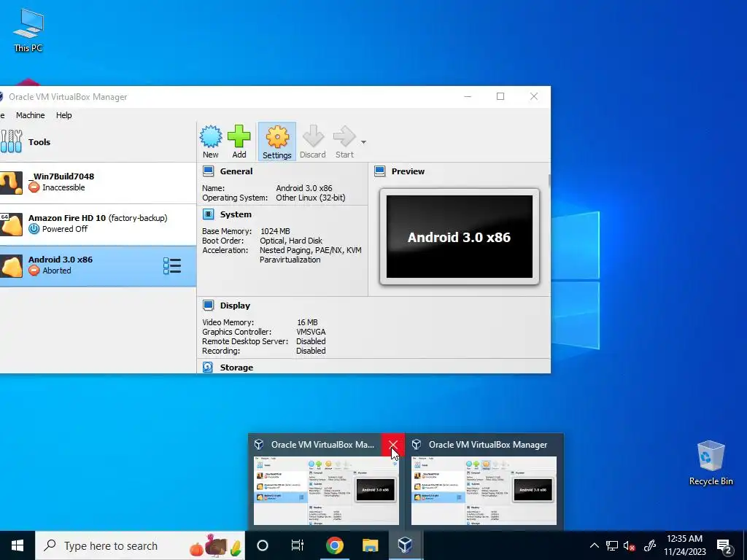
Task: Click the Cortana circle icon
Action: (263, 545)
